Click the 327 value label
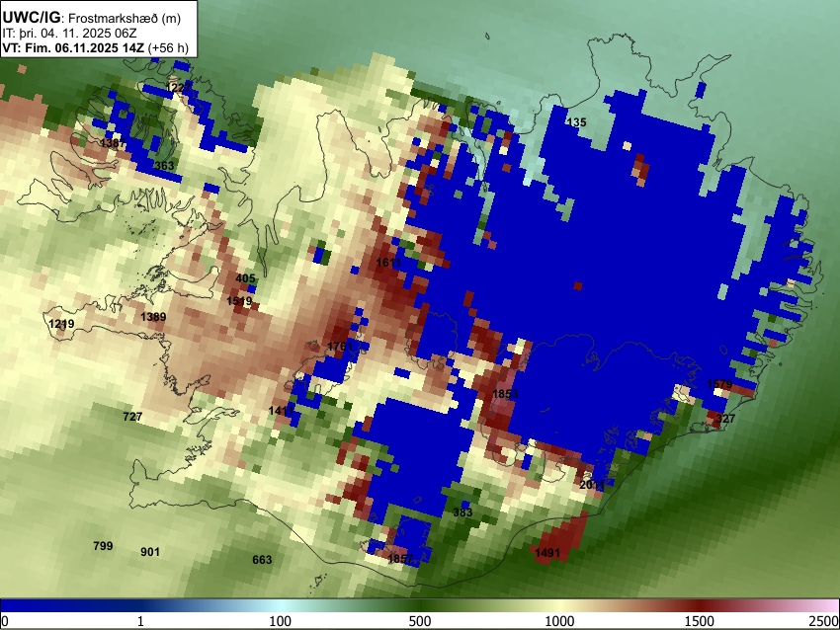This screenshot has width=840, height=630. coord(726,419)
